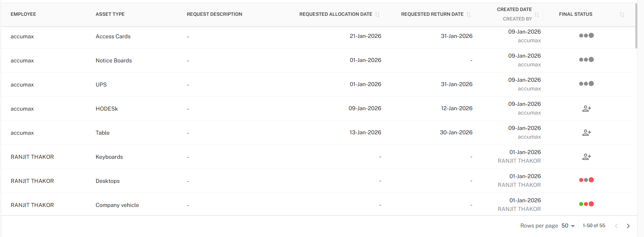Click status dots for Access Cards row
This screenshot has height=237, width=644.
coord(586,36)
